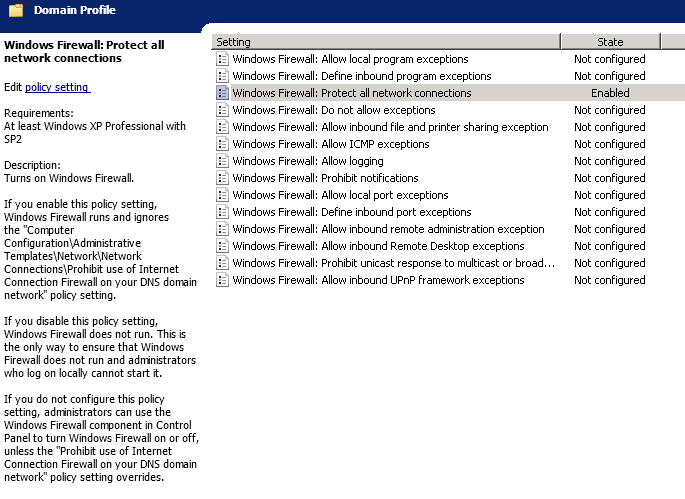This screenshot has height=499, width=685.
Task: Click the icon next to Allow ICMP exceptions
Action: pyautogui.click(x=222, y=144)
